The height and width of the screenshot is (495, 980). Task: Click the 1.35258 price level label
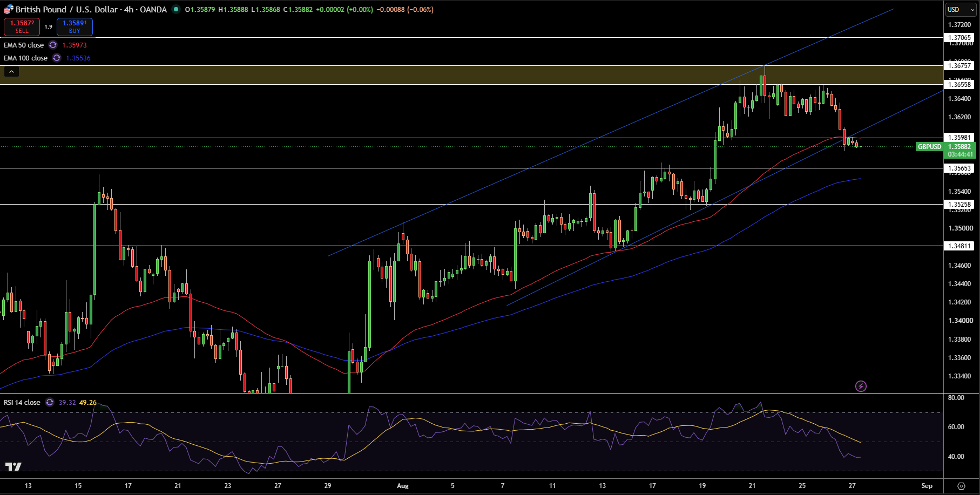click(x=960, y=205)
